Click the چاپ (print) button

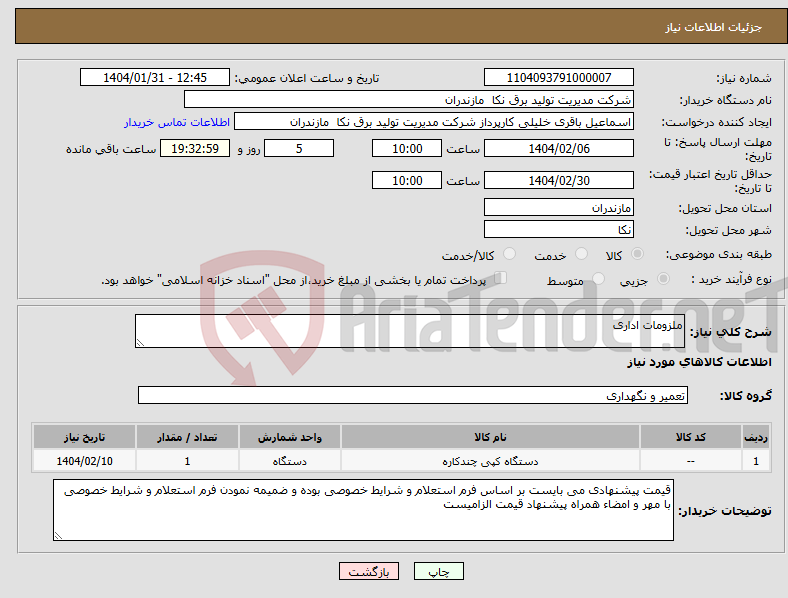click(x=438, y=571)
